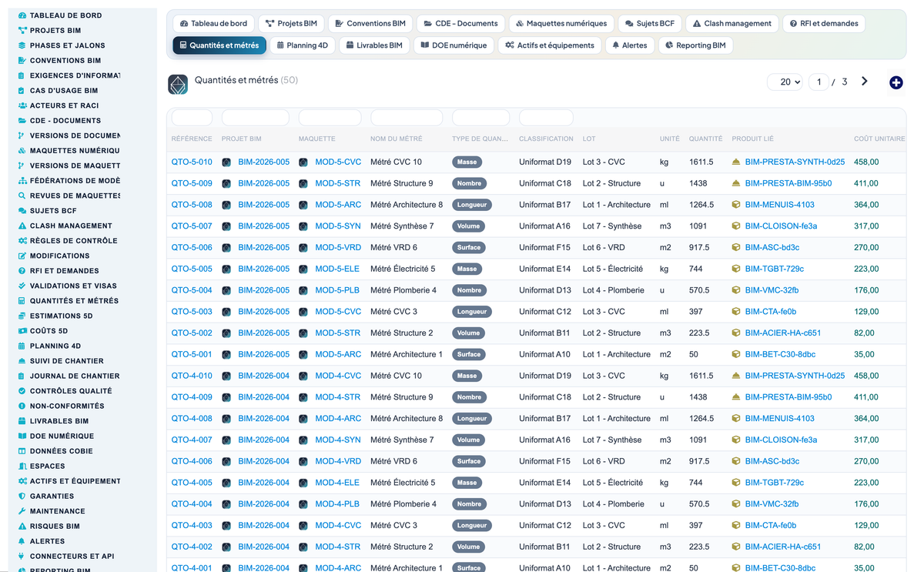The height and width of the screenshot is (572, 924).
Task: Click the maquette icon in row QTO-5-009
Action: 303,184
